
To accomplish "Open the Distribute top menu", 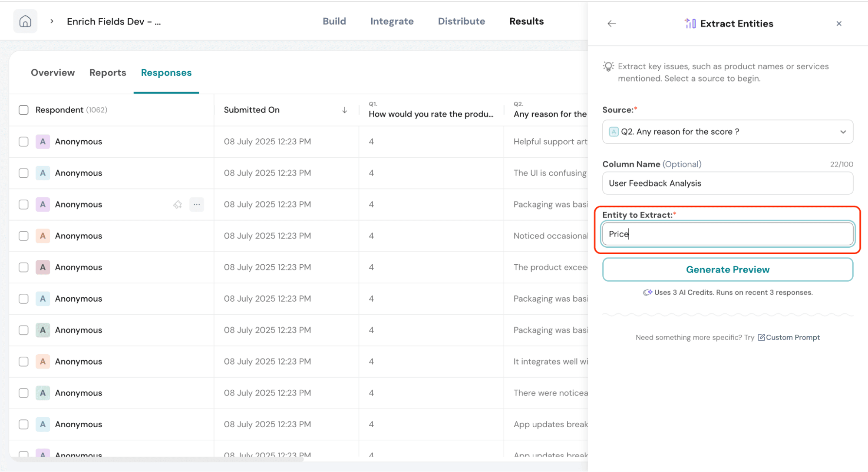I will pyautogui.click(x=461, y=21).
